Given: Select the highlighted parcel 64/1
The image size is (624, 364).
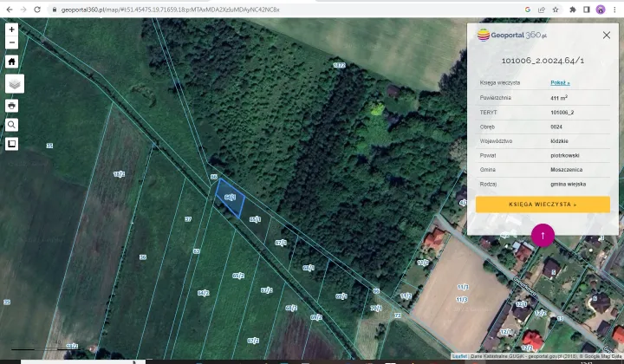Looking at the screenshot, I should pyautogui.click(x=230, y=198).
